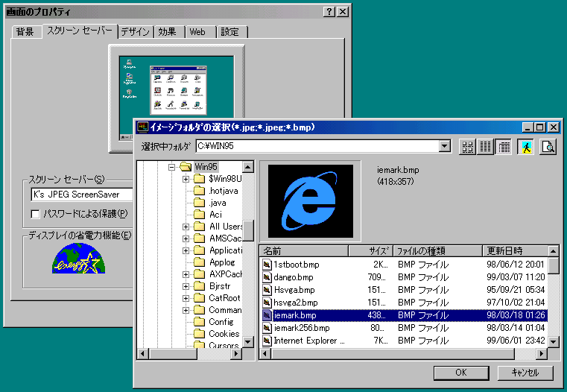Viewport: 567px width, 392px height.
Task: Select the hsvga2.bmp file name
Action: click(296, 303)
